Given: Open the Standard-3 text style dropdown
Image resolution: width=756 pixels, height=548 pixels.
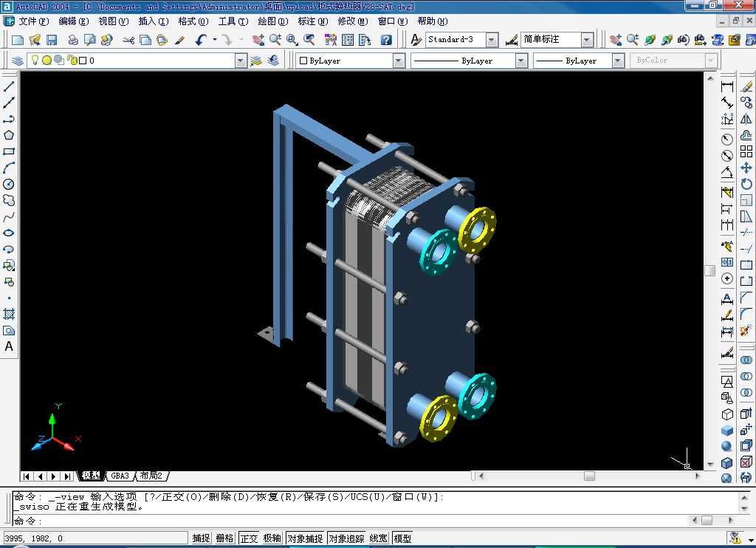Looking at the screenshot, I should (492, 40).
